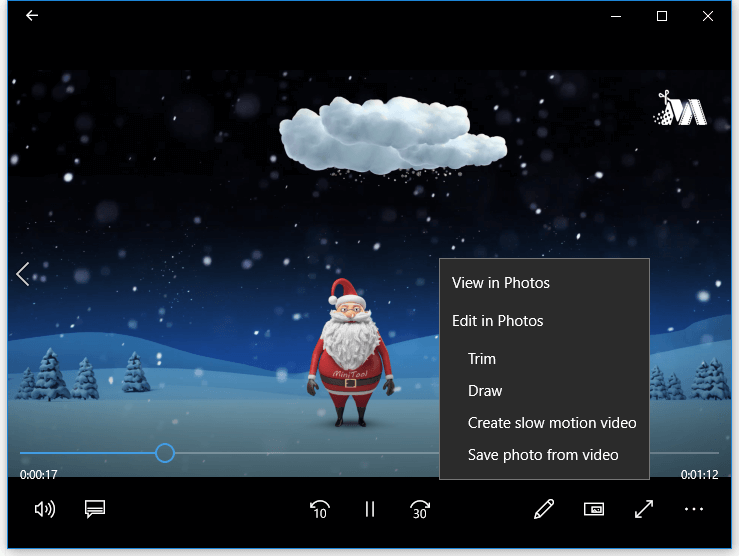Select Trim from the edit menu

click(x=544, y=359)
